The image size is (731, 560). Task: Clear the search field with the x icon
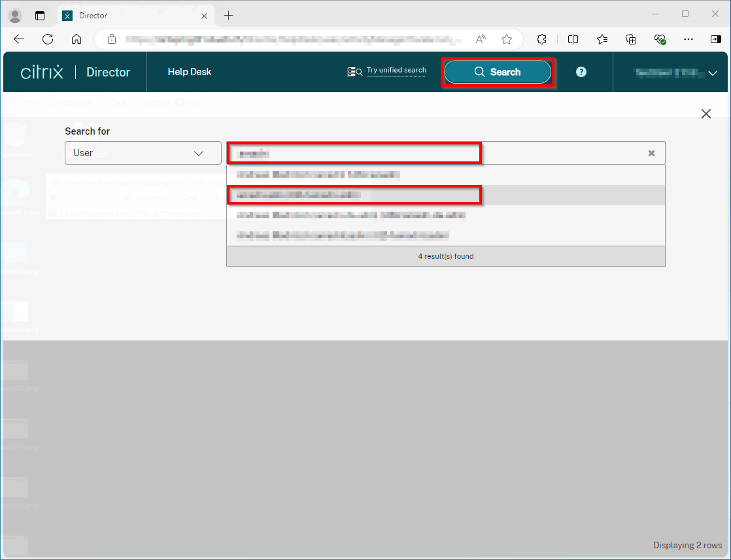pyautogui.click(x=651, y=153)
